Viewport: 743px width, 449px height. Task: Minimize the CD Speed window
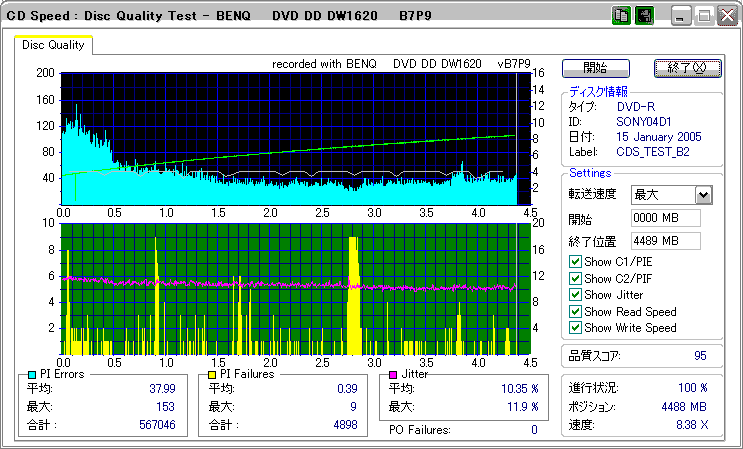tap(681, 17)
